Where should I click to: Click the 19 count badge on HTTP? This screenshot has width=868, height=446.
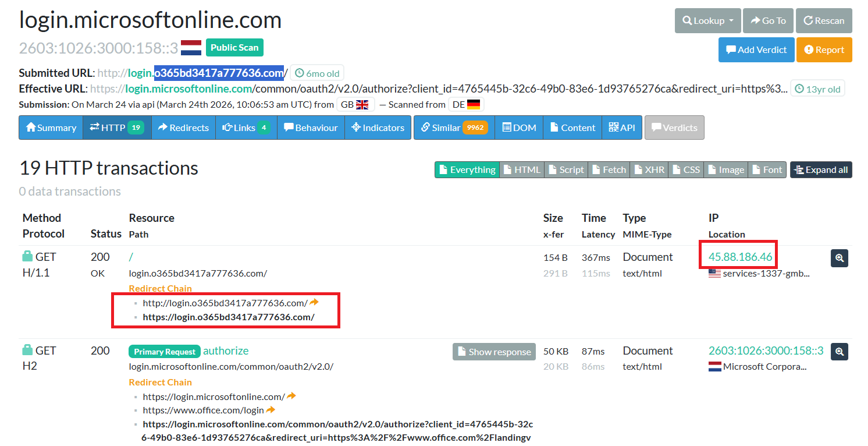(x=136, y=128)
